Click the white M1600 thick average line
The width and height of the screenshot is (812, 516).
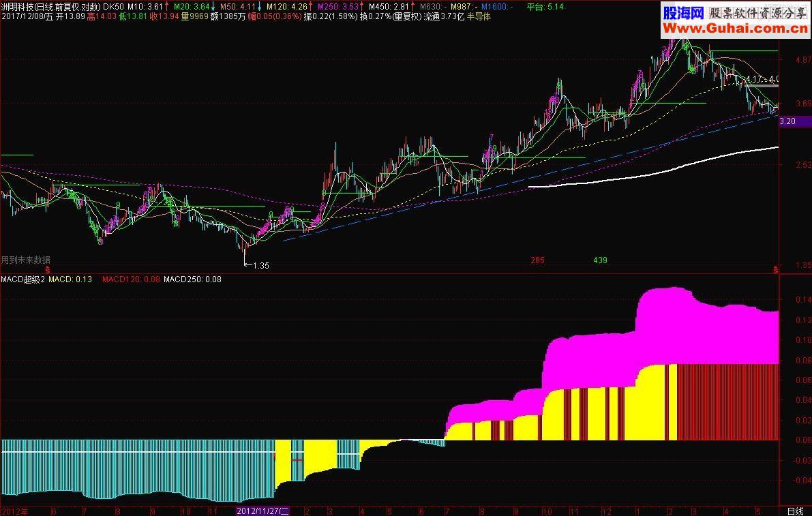pyautogui.click(x=652, y=174)
